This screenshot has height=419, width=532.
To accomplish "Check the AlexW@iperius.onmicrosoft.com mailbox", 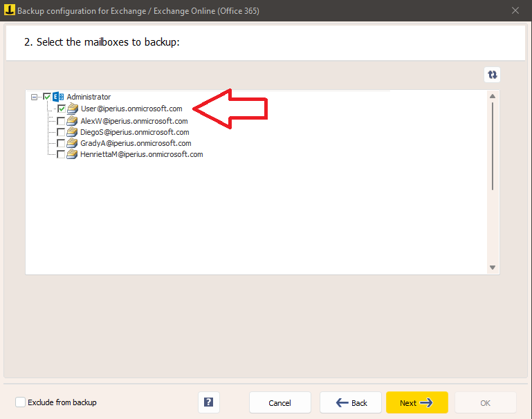I will 61,121.
